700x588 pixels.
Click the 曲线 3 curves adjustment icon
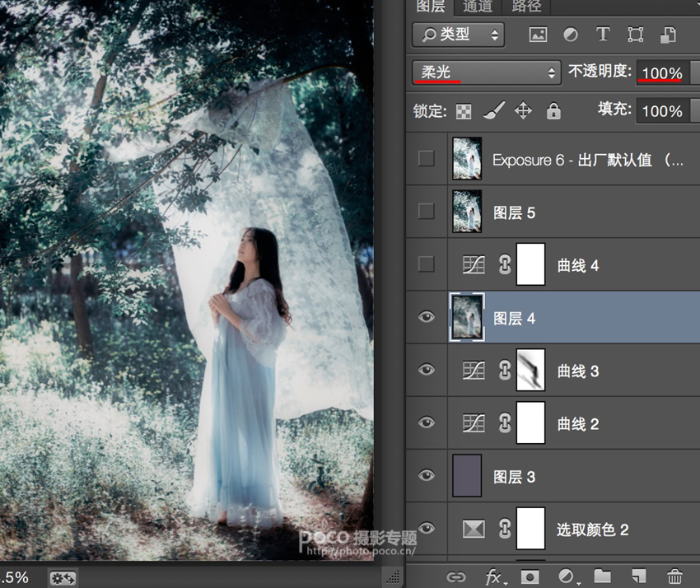point(474,371)
